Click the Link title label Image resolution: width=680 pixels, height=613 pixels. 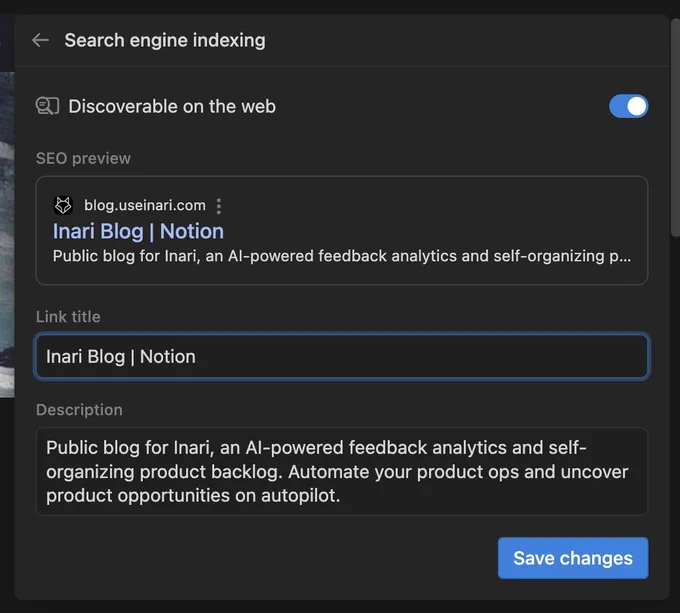(x=68, y=316)
